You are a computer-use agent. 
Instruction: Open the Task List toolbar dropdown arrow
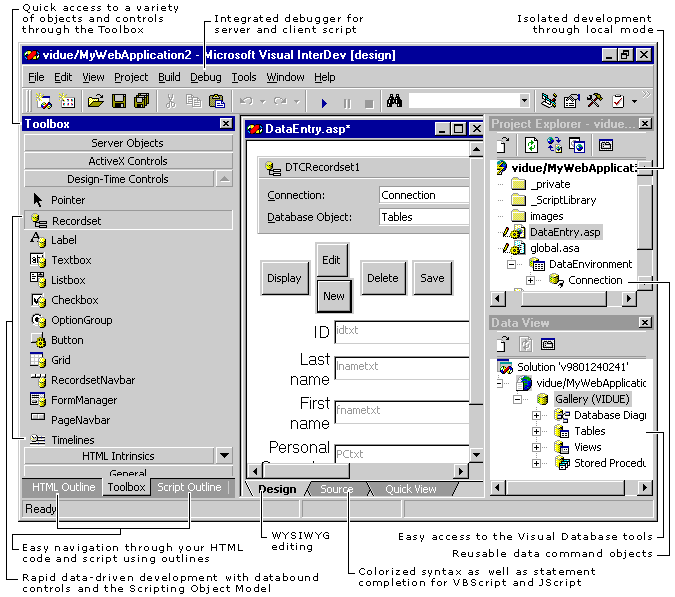pos(634,102)
